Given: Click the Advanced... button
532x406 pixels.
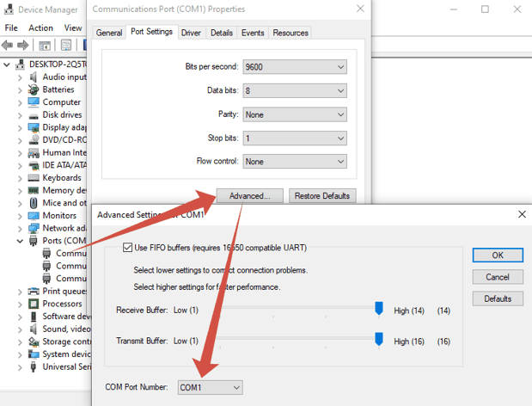Looking at the screenshot, I should (x=250, y=196).
